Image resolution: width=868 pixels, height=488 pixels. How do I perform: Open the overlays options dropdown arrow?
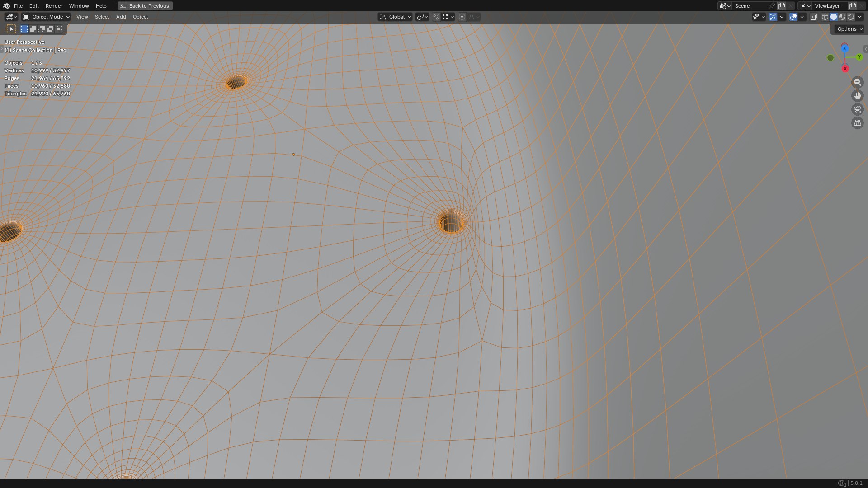(802, 17)
